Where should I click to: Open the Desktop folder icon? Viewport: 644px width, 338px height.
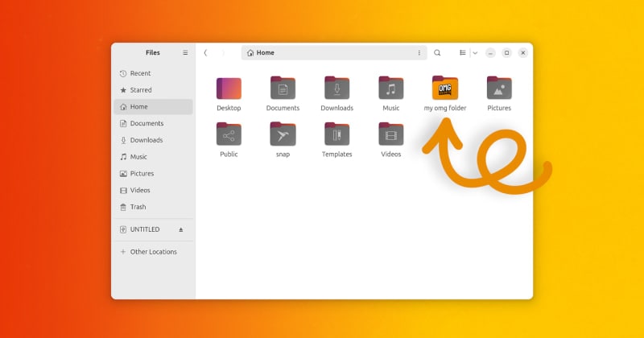pyautogui.click(x=229, y=89)
